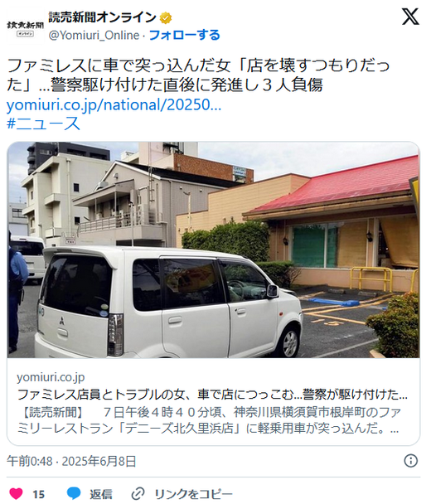The image size is (431, 504).
Task: Click the X logo icon
Action: click(410, 17)
